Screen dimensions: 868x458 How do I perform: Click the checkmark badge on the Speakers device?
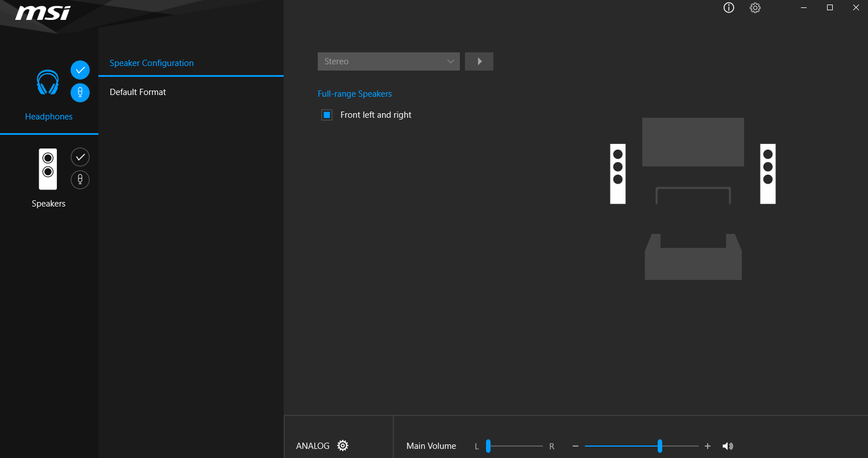[x=80, y=157]
